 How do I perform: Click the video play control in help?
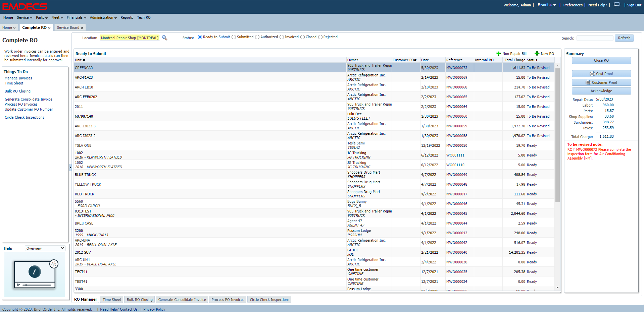pyautogui.click(x=18, y=285)
